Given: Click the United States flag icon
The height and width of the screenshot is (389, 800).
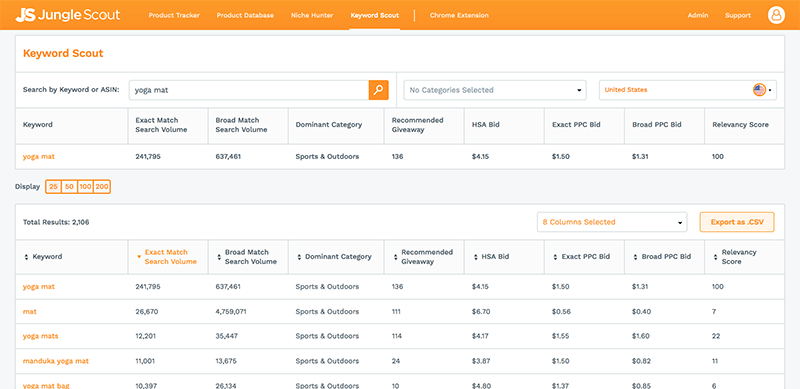Looking at the screenshot, I should tap(759, 90).
